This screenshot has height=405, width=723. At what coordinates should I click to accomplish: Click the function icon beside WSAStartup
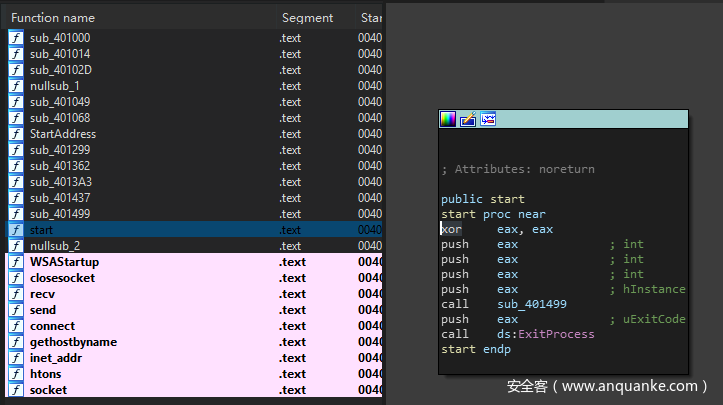(x=17, y=262)
